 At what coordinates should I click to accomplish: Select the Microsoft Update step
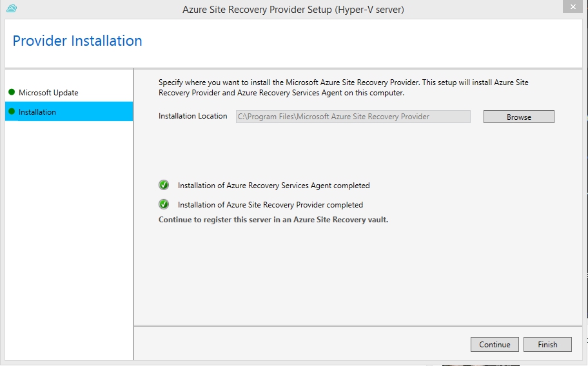pyautogui.click(x=48, y=93)
